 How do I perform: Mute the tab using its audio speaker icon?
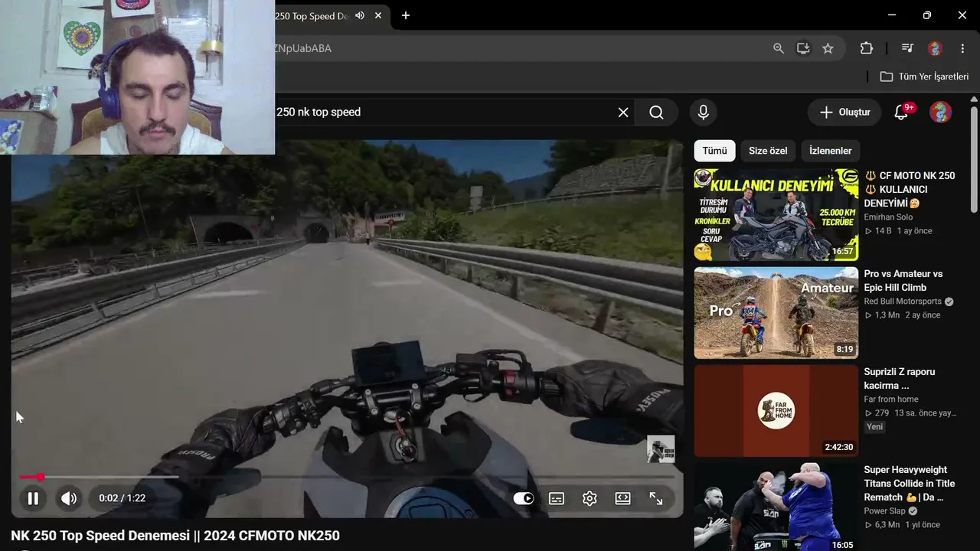(360, 15)
